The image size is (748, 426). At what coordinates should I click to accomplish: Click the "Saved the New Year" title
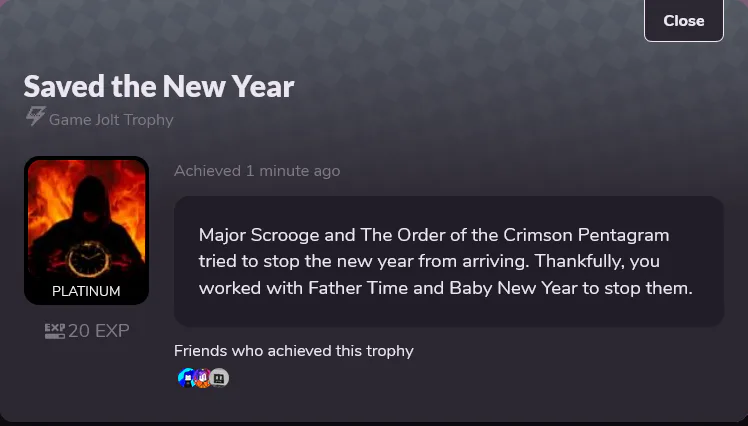tap(159, 86)
